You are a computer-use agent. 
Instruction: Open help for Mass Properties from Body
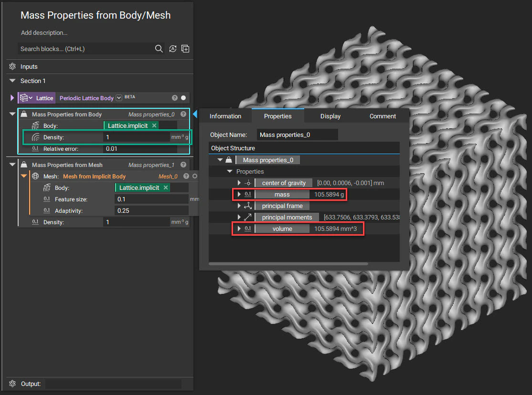[x=183, y=114]
